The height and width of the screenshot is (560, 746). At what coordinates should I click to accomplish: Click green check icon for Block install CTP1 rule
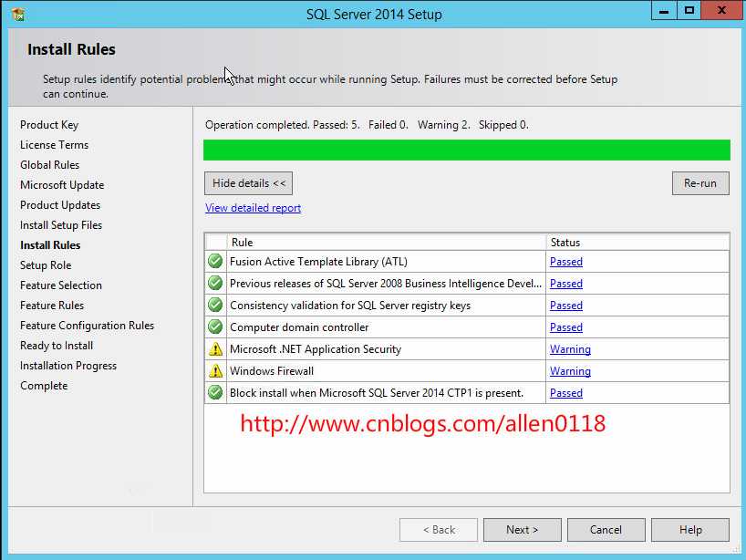pos(215,392)
